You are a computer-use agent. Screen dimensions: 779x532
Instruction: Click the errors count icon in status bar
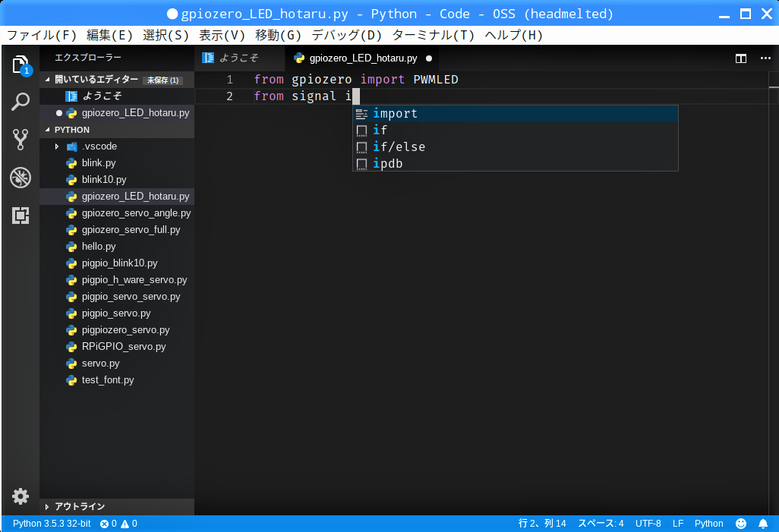(x=104, y=524)
